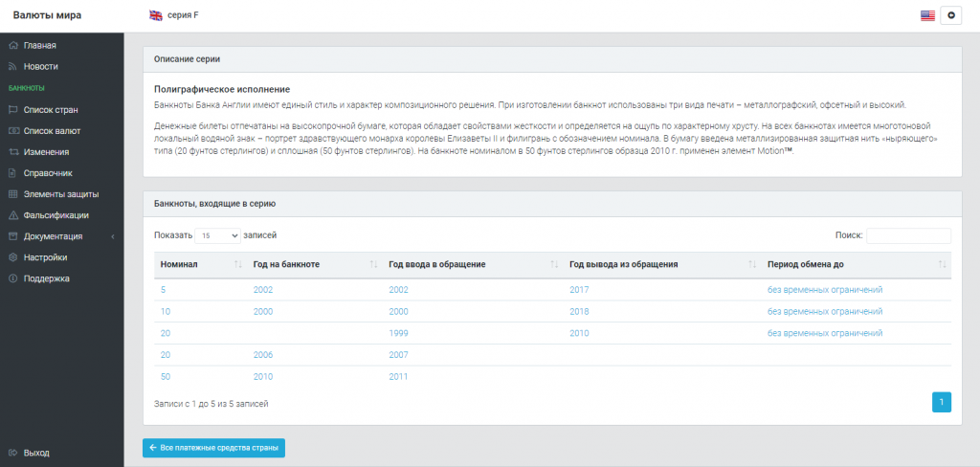Click 2010 in Год вывода из обращения column
The width and height of the screenshot is (980, 467).
[579, 333]
